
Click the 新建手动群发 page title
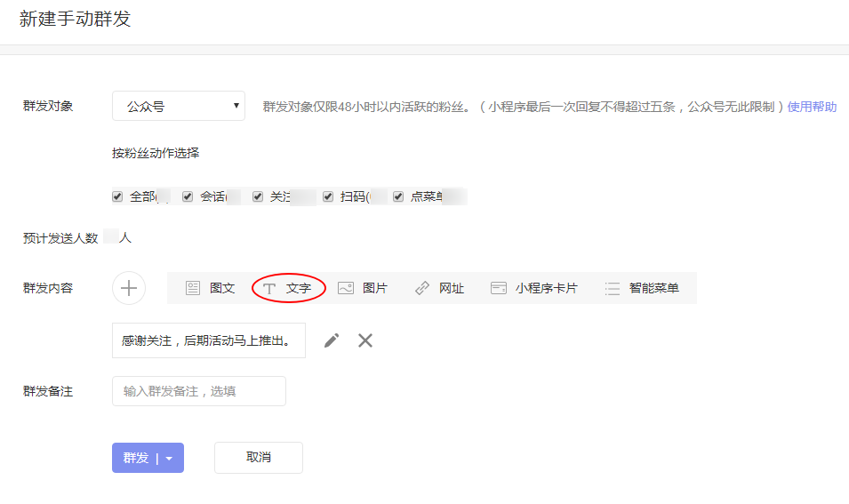pos(76,19)
